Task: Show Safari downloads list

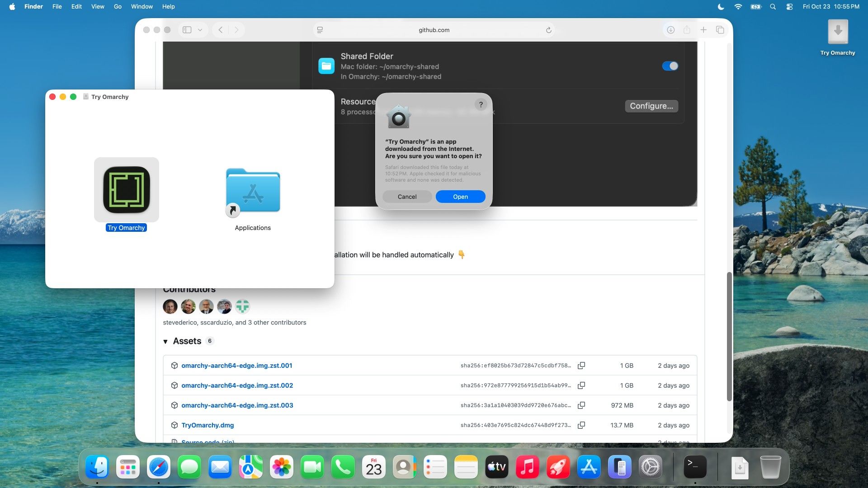Action: pos(670,30)
